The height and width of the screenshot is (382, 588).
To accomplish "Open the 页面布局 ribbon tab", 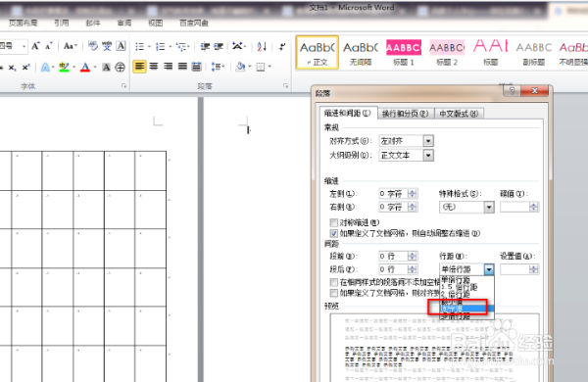I will tap(24, 24).
